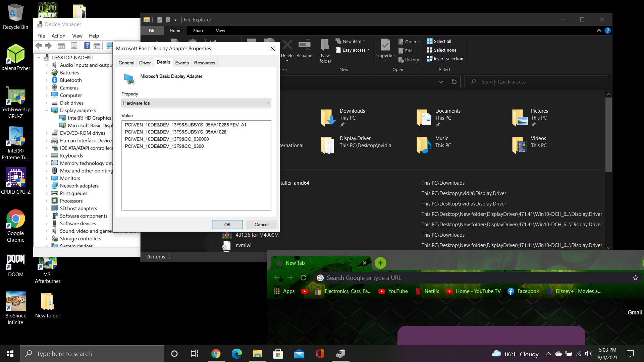Open the Action menu in Device Manager
This screenshot has height=362, width=644.
click(x=58, y=36)
